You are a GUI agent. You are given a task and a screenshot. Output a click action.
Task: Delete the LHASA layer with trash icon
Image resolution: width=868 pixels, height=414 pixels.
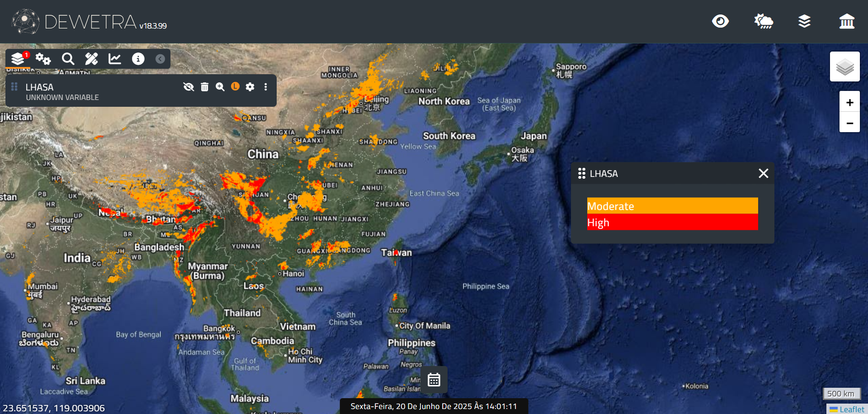(204, 87)
